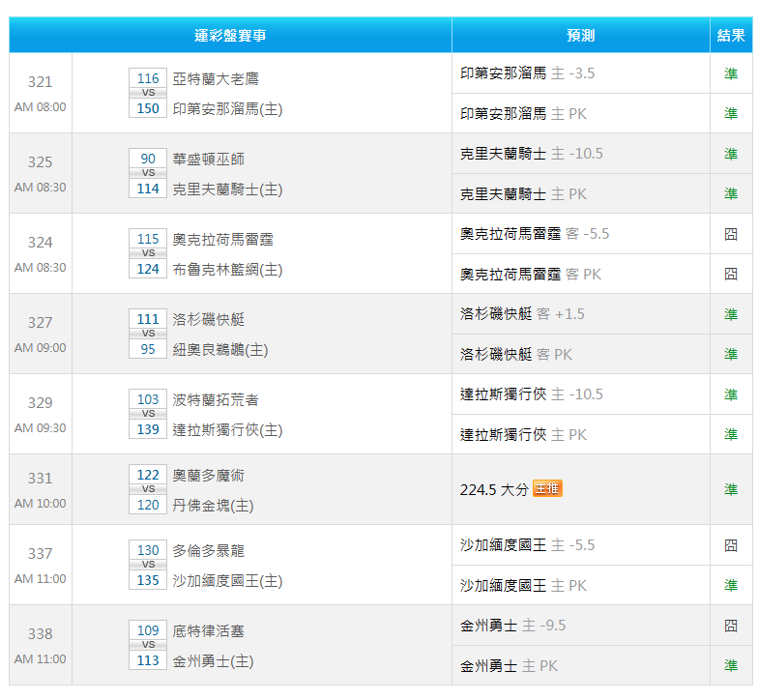
Task: Click score 139 for 達拉斯獨行俠
Action: click(x=148, y=429)
